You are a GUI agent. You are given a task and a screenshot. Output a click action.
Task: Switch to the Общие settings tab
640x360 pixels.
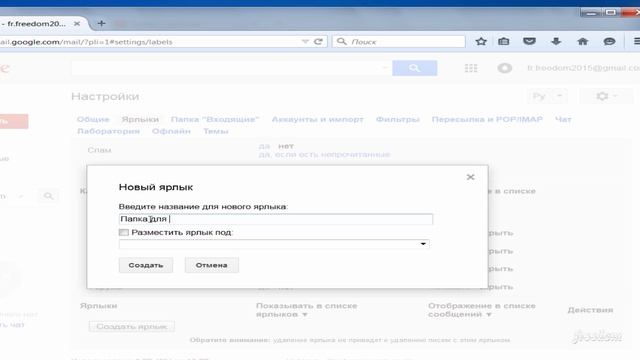pyautogui.click(x=93, y=120)
